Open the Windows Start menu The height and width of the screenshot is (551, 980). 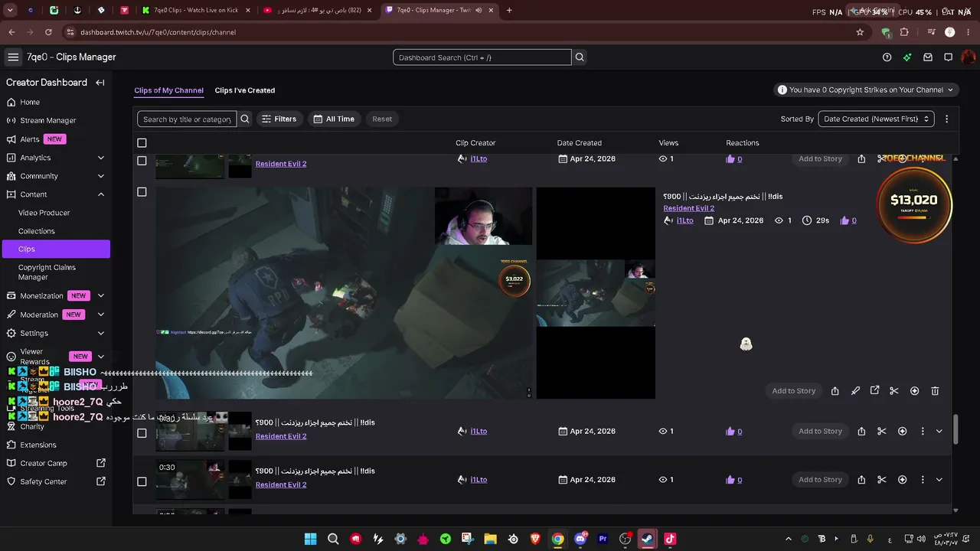coord(311,539)
